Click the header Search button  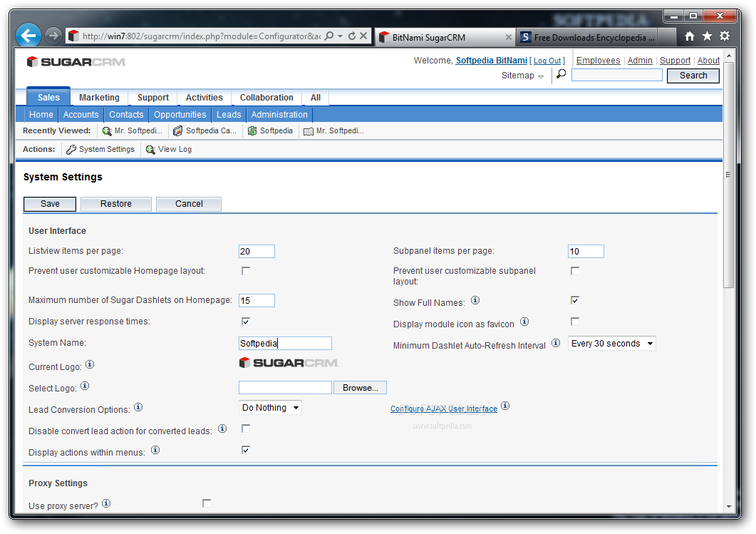(x=693, y=76)
